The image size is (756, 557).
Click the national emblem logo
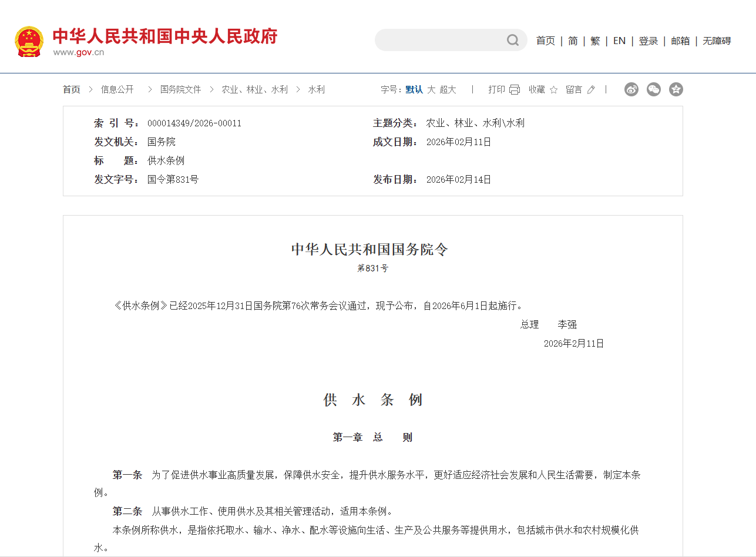point(29,41)
